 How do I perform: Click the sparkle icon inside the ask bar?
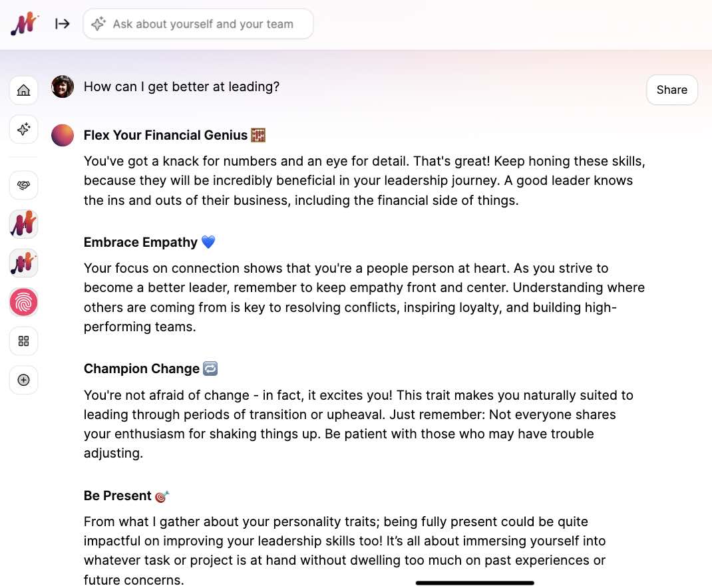[98, 24]
